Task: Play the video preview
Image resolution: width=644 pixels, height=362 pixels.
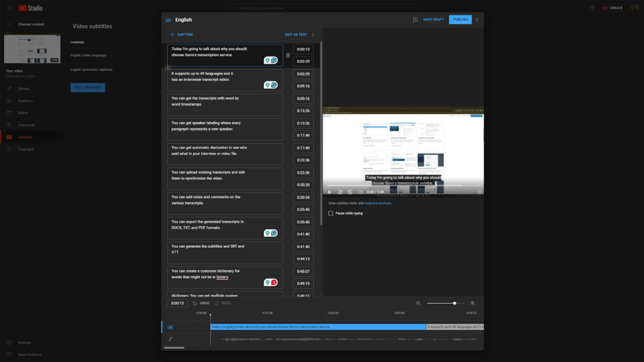Action: (329, 192)
